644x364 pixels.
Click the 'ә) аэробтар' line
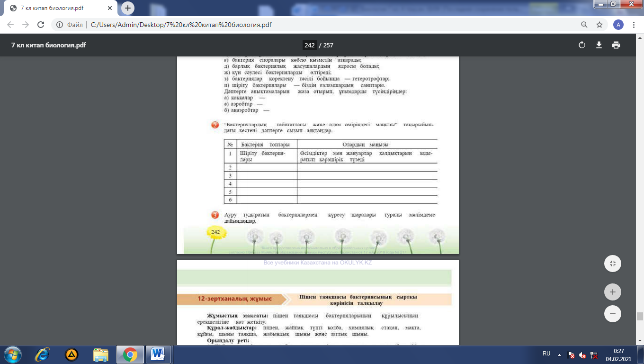(243, 104)
